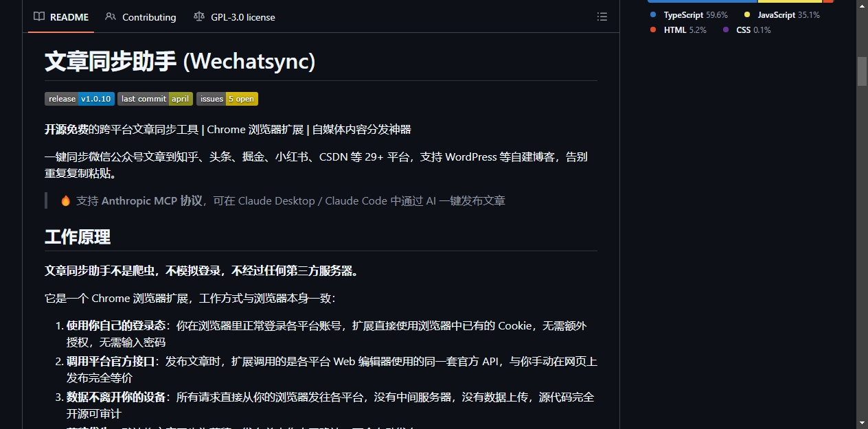Screen dimensions: 868x429
Task: Click the yellow JavaScript color dot
Action: click(x=747, y=14)
